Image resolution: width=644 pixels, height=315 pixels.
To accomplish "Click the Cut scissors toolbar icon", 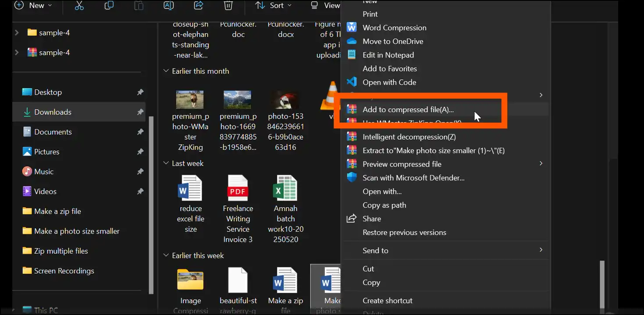I will (79, 6).
